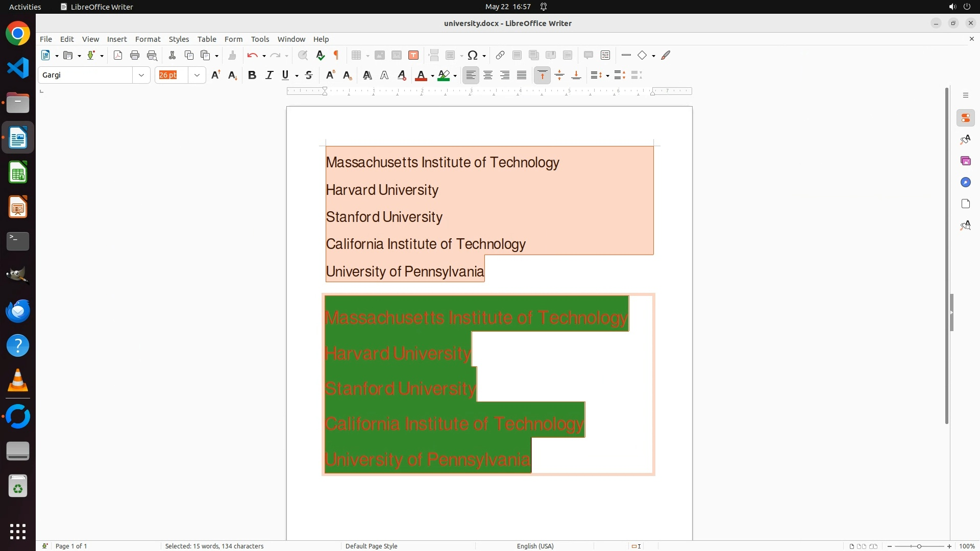Toggle Italic text style
The height and width of the screenshot is (551, 980).
[x=269, y=75]
